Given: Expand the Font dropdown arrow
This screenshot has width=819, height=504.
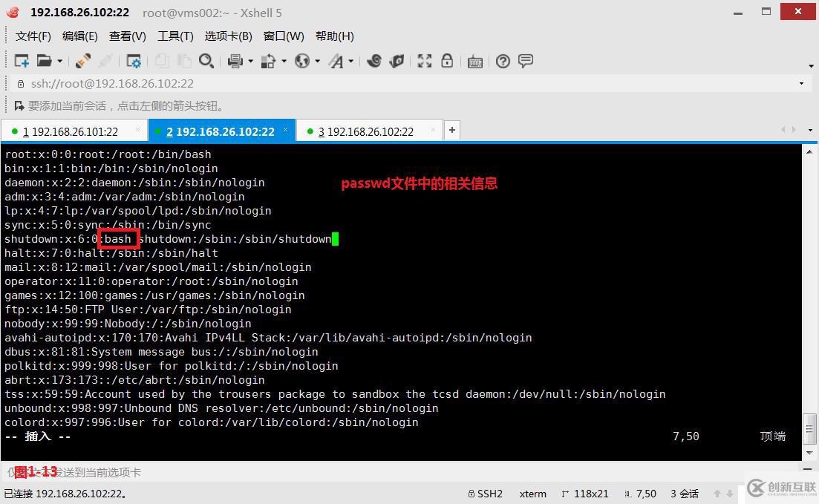Looking at the screenshot, I should tap(351, 62).
